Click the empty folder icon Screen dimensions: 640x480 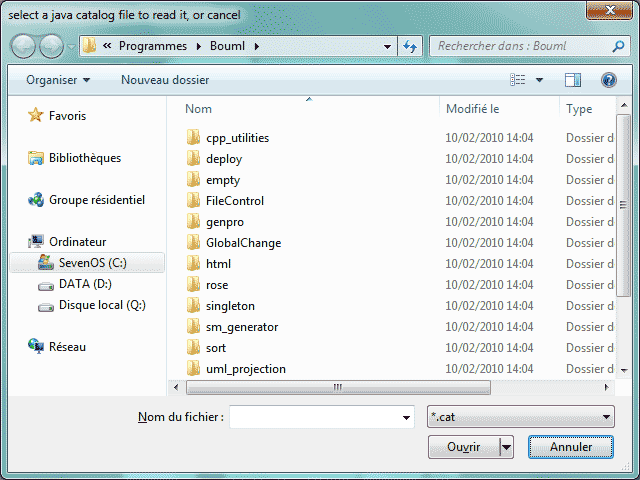click(193, 180)
